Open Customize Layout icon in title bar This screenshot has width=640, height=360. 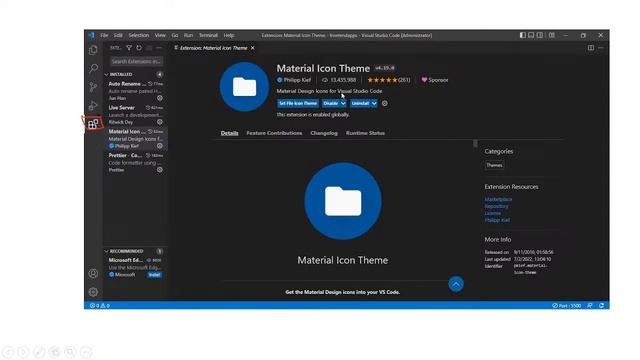pyautogui.click(x=552, y=35)
